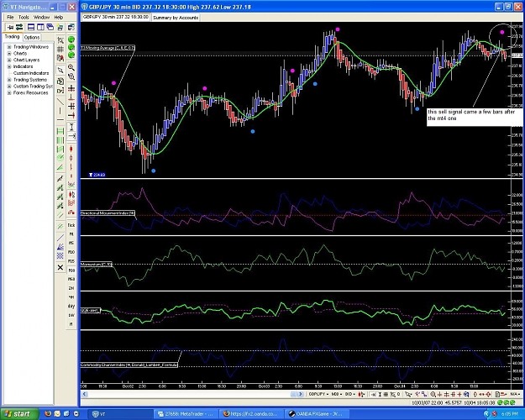The width and height of the screenshot is (525, 420).
Task: Open the Summary by Accounts tab
Action: [x=176, y=18]
